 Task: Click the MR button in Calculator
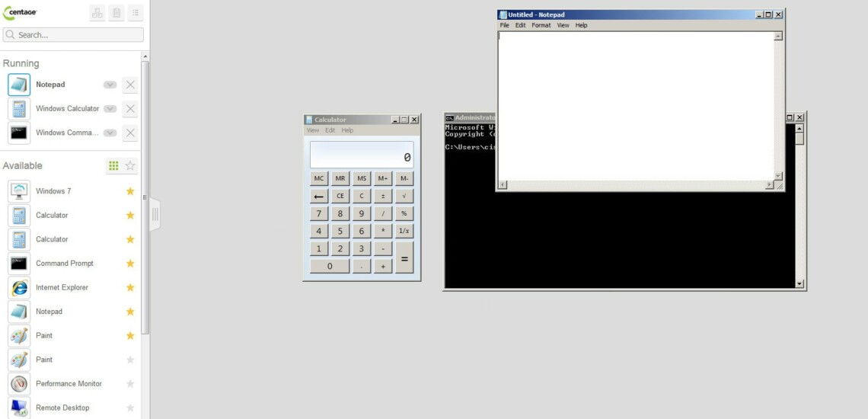click(x=340, y=178)
